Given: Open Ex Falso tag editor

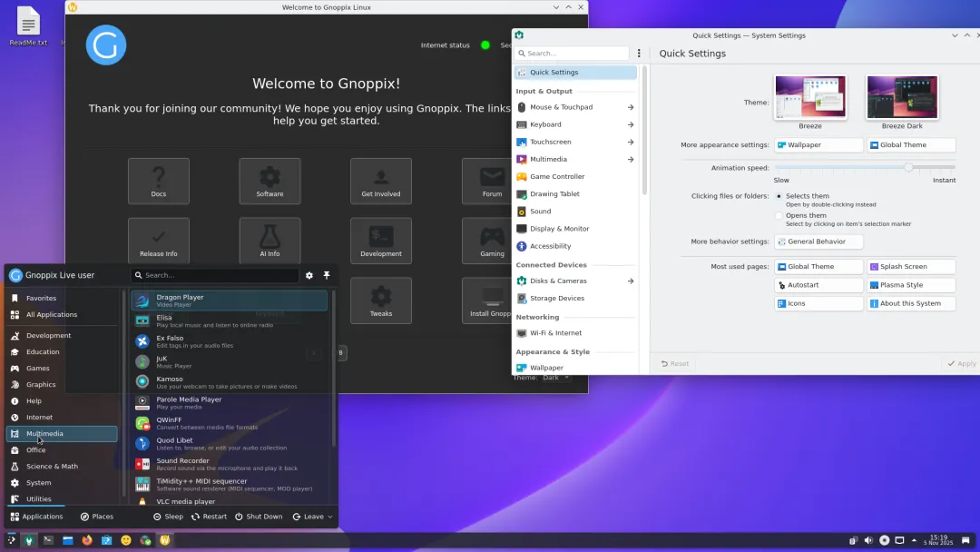Looking at the screenshot, I should coord(229,341).
